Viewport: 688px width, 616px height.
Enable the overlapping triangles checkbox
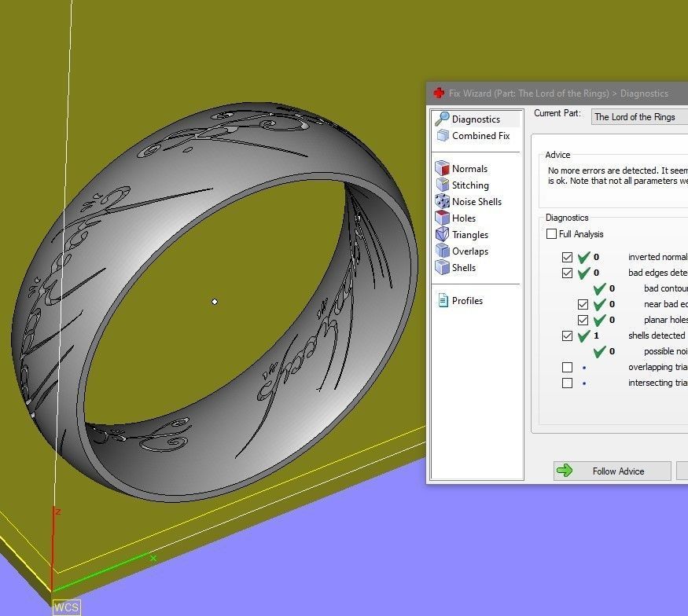click(567, 367)
